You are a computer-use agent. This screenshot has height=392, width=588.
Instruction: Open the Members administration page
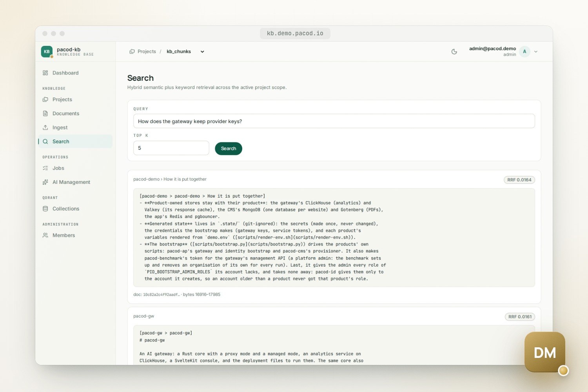(x=75, y=236)
